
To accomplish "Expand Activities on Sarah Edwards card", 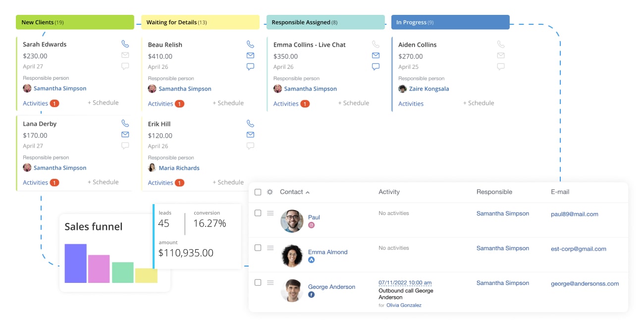I will pyautogui.click(x=35, y=103).
